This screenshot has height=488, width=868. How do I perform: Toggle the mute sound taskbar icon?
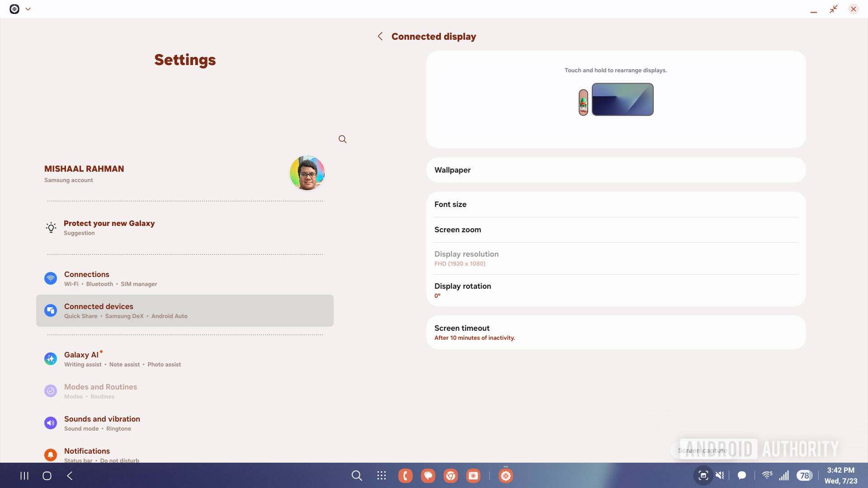[720, 475]
